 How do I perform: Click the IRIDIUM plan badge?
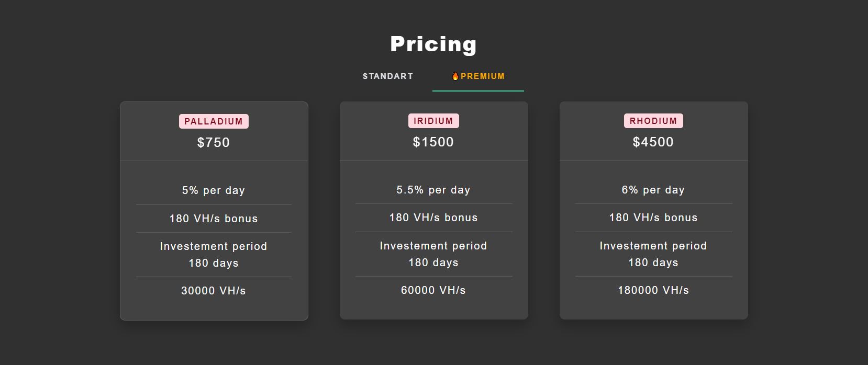[x=433, y=121]
